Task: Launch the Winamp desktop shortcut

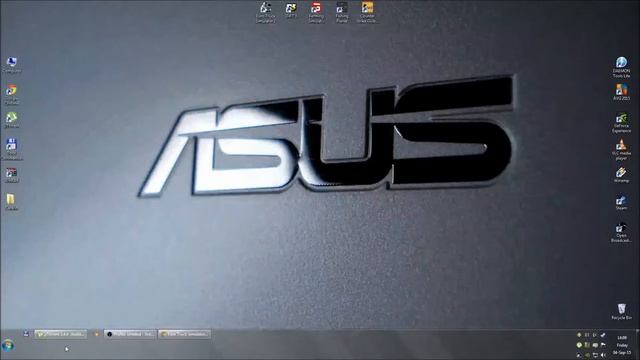Action: tap(621, 175)
